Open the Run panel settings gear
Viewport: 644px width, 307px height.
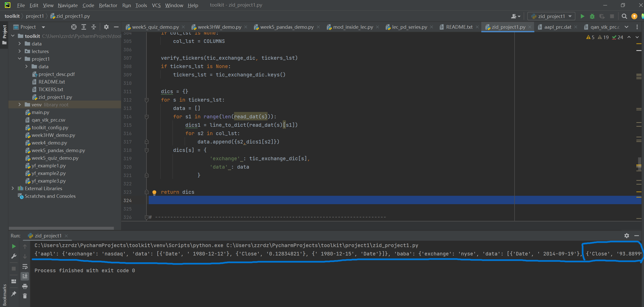coord(626,236)
